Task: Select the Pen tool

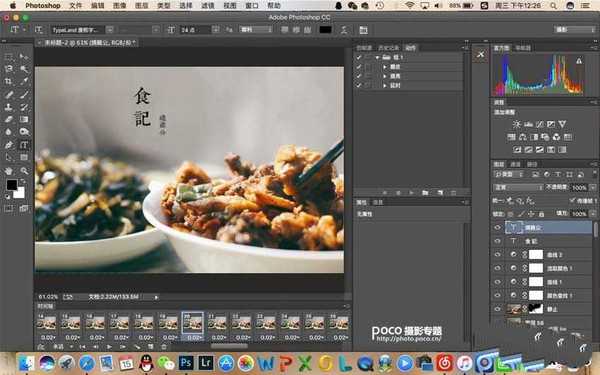Action: [8, 145]
